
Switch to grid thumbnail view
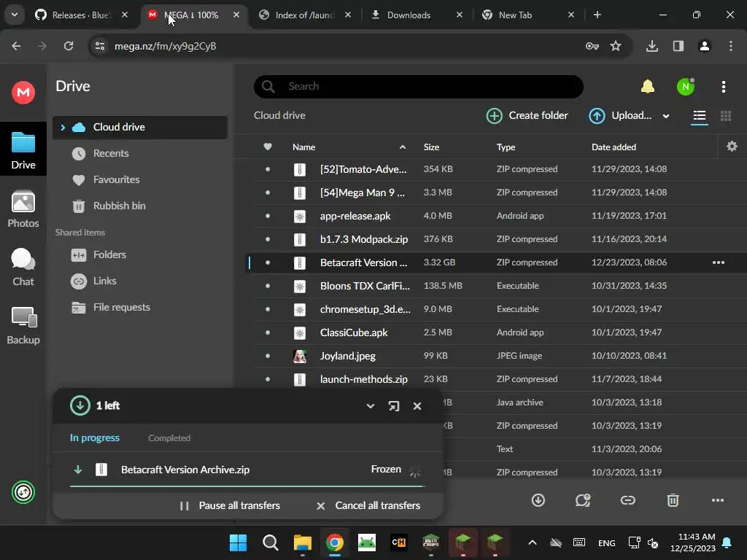point(726,116)
